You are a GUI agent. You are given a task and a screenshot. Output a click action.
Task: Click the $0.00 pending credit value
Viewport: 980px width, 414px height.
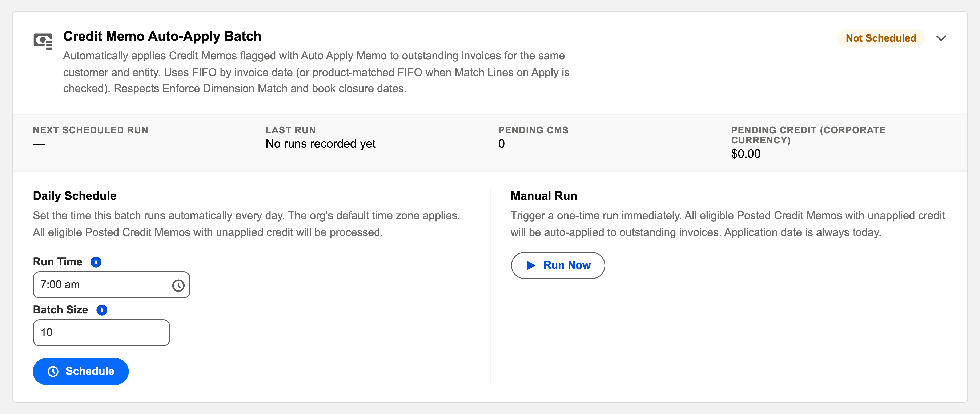click(x=746, y=154)
